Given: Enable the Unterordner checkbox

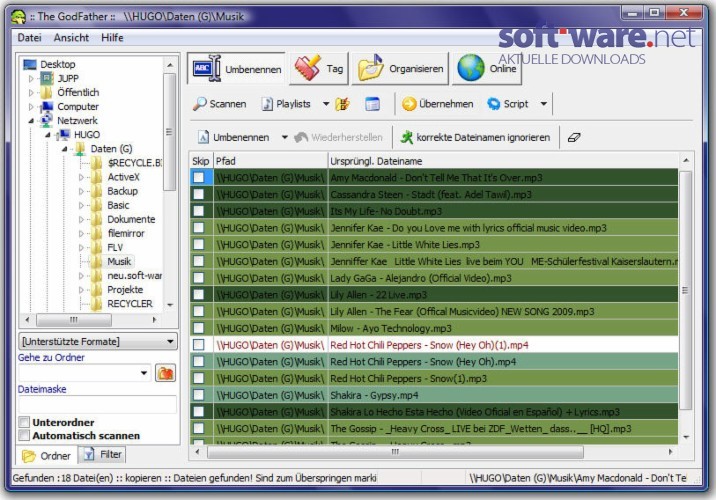Looking at the screenshot, I should click(24, 422).
